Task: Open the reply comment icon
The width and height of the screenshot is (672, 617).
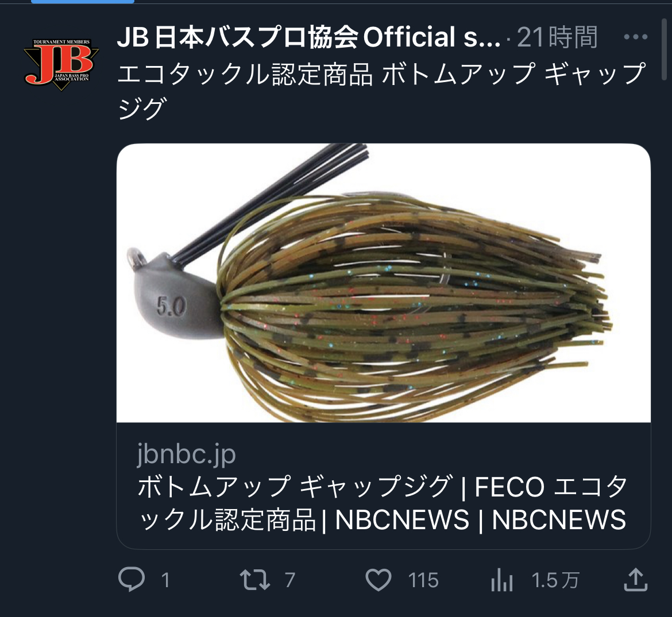Action: [x=131, y=580]
